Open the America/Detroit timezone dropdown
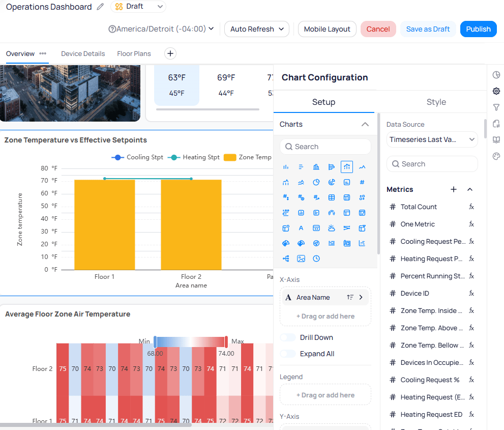 (x=161, y=29)
